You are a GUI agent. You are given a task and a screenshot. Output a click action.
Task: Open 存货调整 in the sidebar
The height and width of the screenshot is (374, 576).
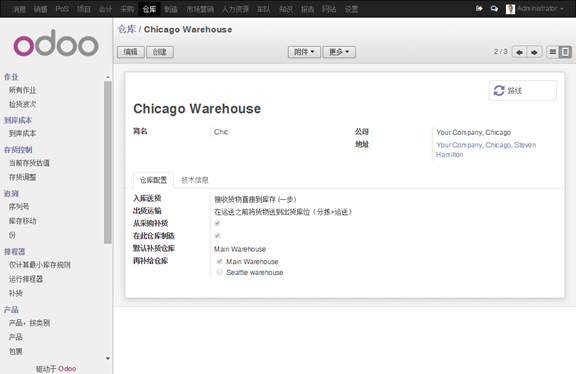pyautogui.click(x=22, y=177)
